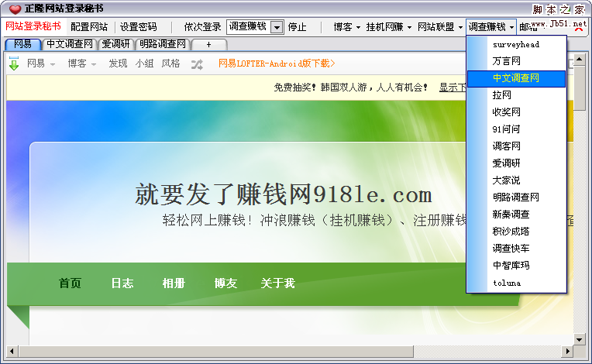Open 相册 in blog navigation
592x364 pixels.
(174, 283)
